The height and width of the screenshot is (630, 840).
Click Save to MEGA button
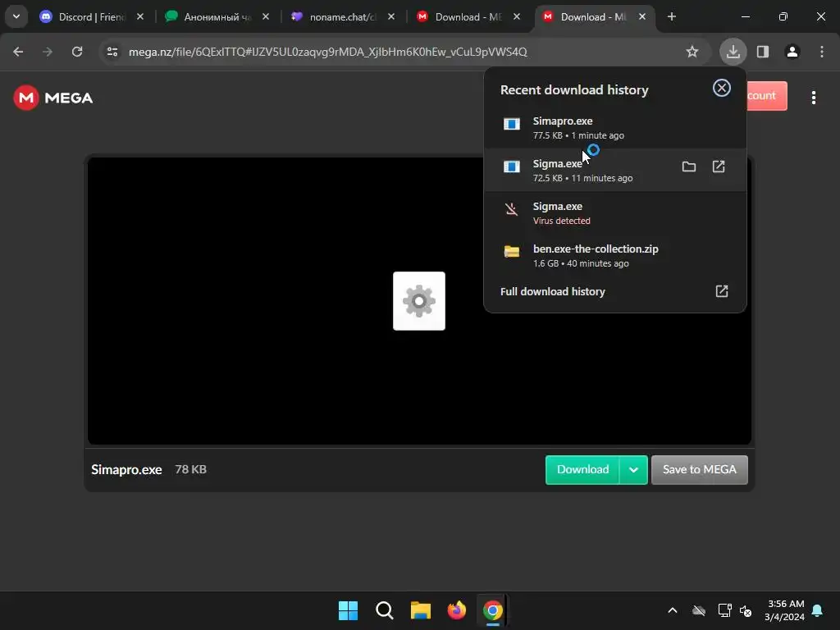pyautogui.click(x=699, y=470)
